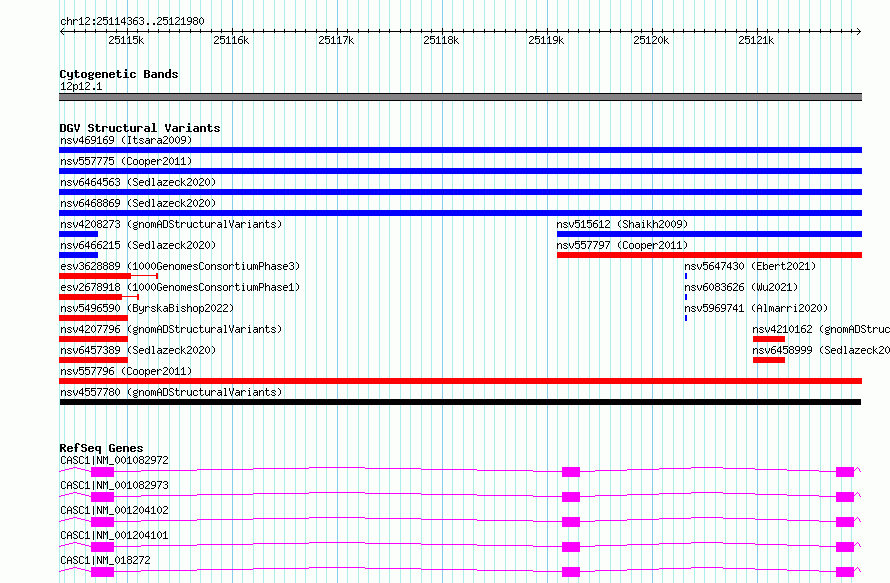Select the long red nsv557796 (Cooper2011) bar
Screen dimensions: 890x583
click(x=460, y=381)
